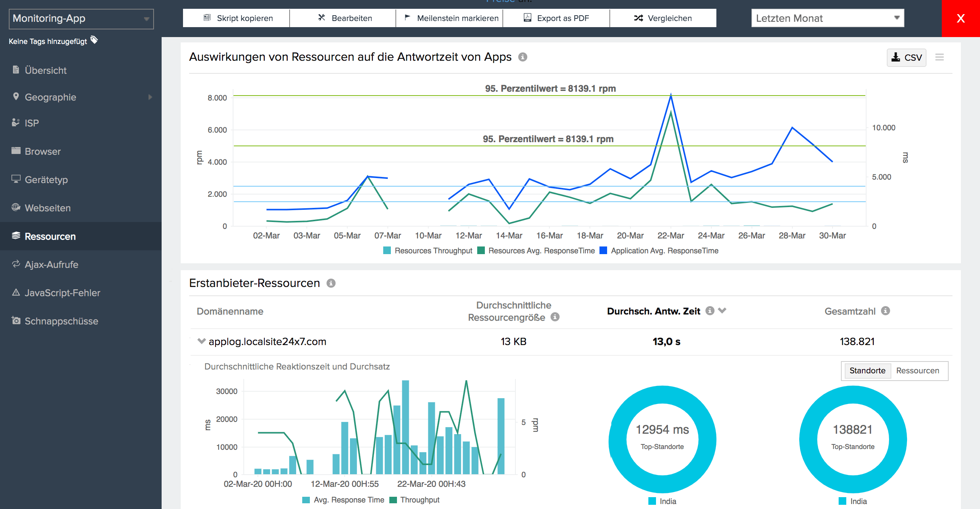This screenshot has height=509, width=980.
Task: Click the 138821 Top-Standorte donut
Action: click(x=853, y=439)
